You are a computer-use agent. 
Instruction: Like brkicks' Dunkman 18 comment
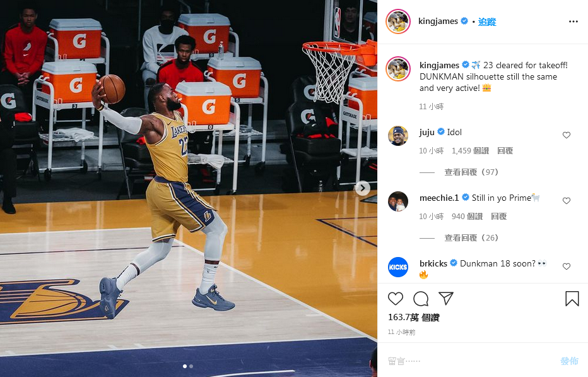567,266
